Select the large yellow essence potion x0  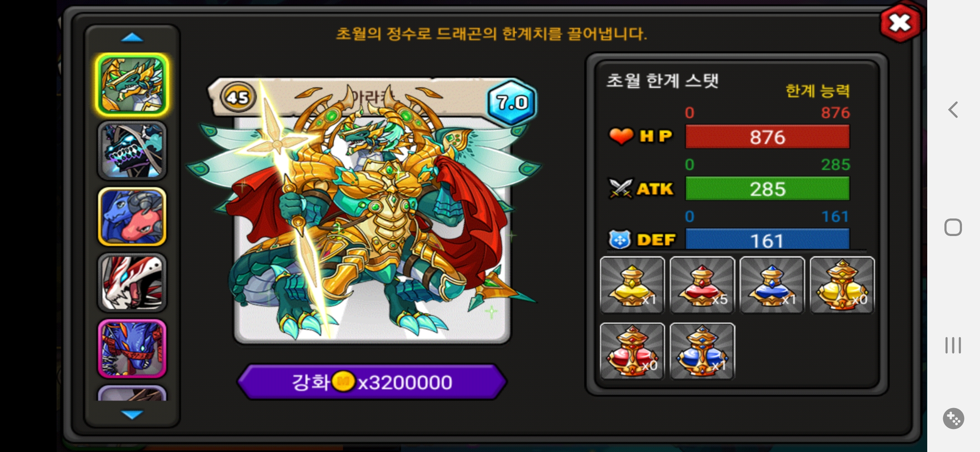[x=842, y=285]
